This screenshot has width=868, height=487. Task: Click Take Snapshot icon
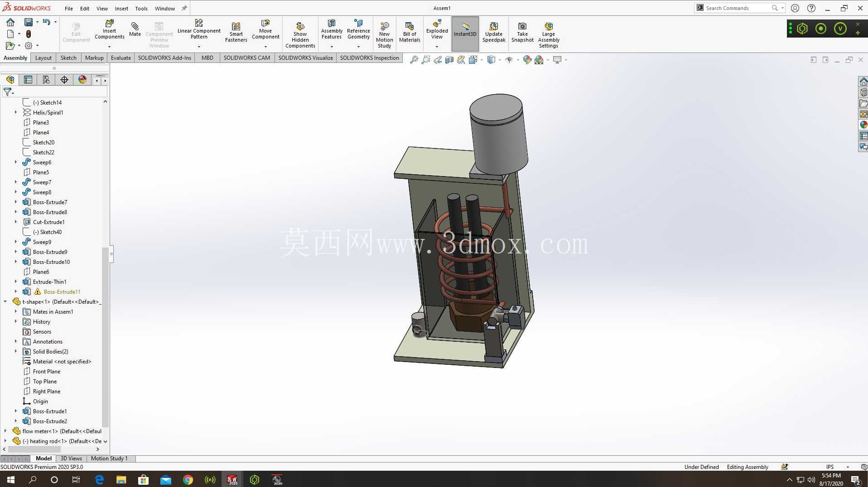click(522, 32)
